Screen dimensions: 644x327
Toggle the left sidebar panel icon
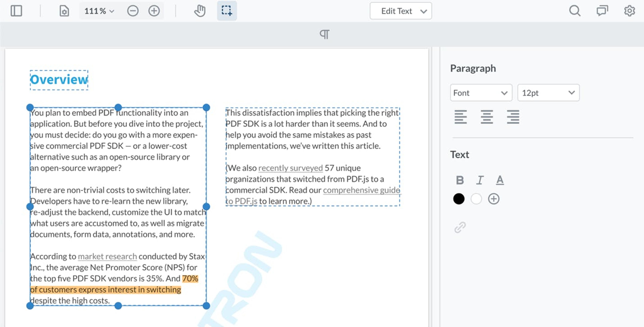coord(16,11)
